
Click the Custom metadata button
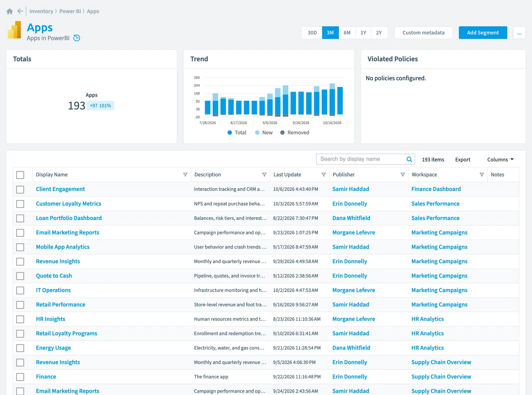point(424,33)
